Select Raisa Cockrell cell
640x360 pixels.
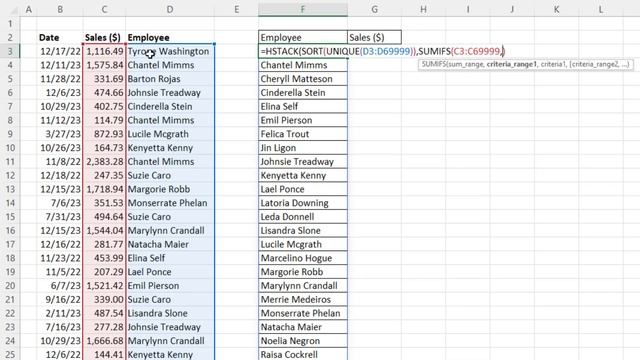pos(303,354)
